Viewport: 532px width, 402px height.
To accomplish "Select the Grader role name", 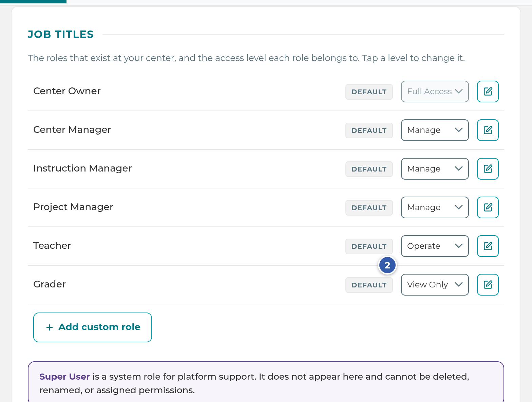I will pyautogui.click(x=49, y=284).
